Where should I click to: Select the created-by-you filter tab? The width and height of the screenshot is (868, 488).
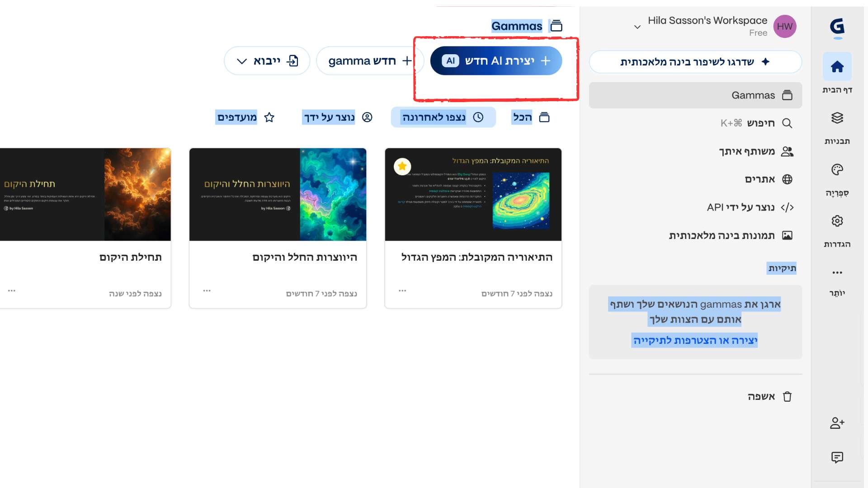point(338,117)
